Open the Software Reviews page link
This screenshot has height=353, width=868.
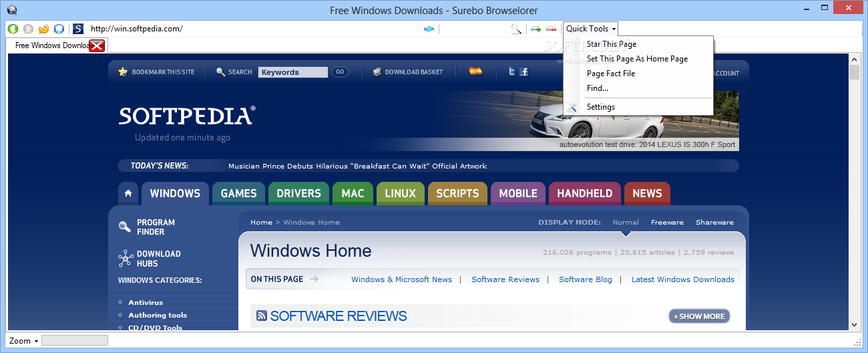click(x=505, y=279)
